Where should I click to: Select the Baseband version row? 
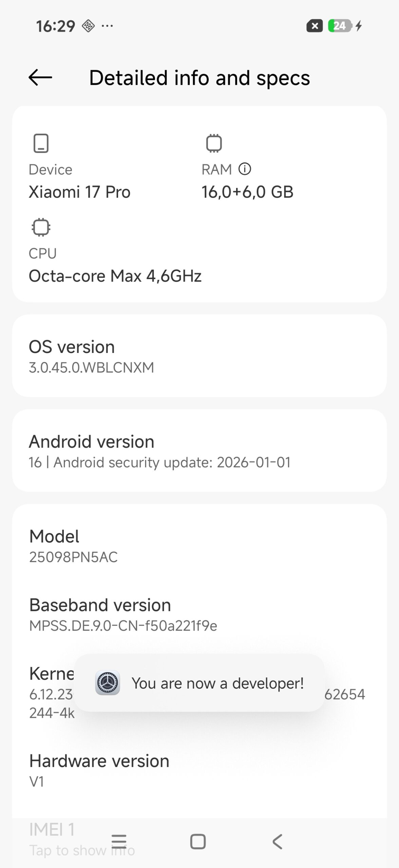click(199, 614)
